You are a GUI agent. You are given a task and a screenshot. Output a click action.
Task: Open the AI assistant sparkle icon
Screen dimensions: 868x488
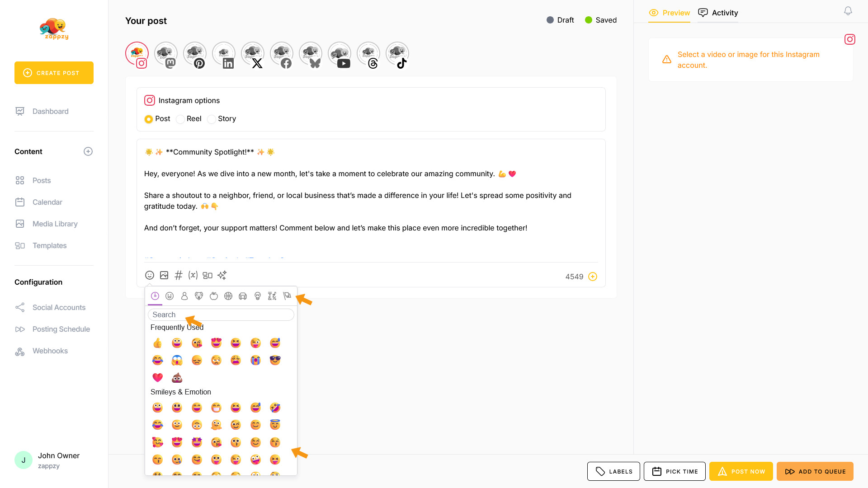(x=222, y=275)
